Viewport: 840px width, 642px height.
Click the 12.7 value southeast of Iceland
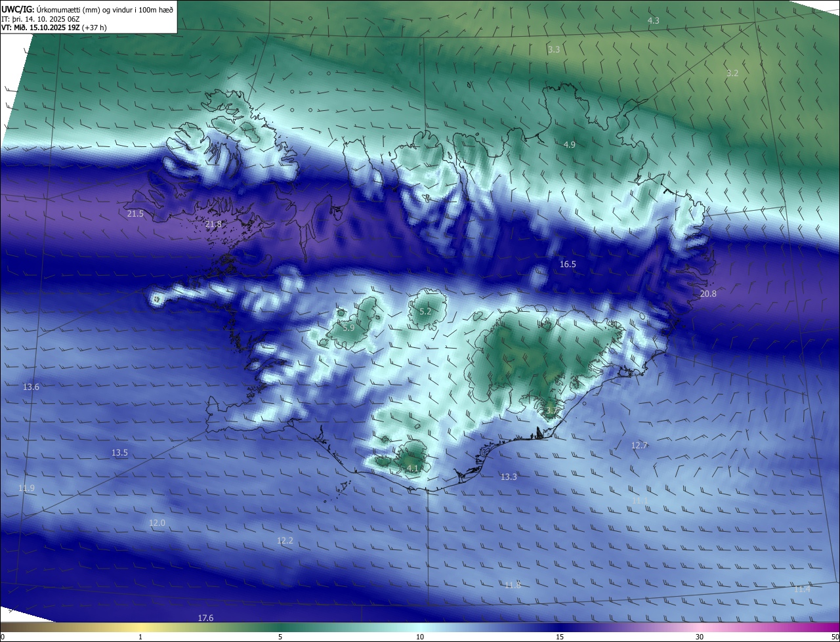[639, 445]
